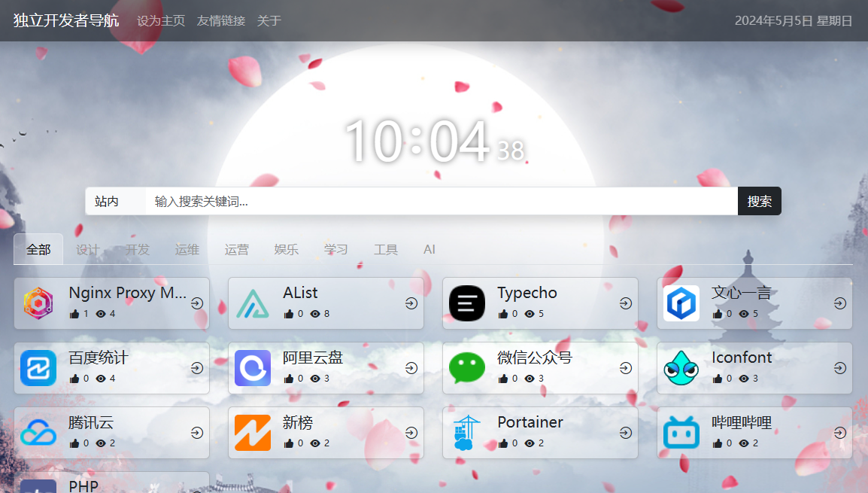
Task: Switch to the 工具 tab
Action: [386, 249]
